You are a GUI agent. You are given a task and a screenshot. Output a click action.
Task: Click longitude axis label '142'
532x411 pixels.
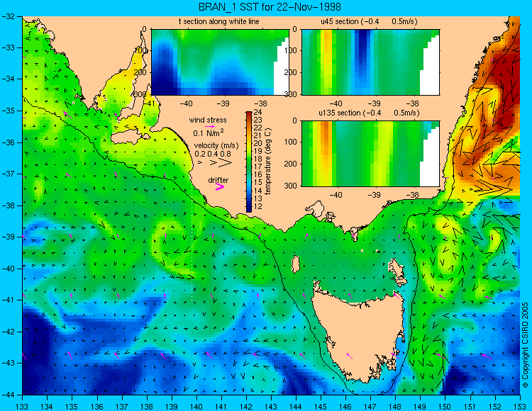pyautogui.click(x=246, y=405)
